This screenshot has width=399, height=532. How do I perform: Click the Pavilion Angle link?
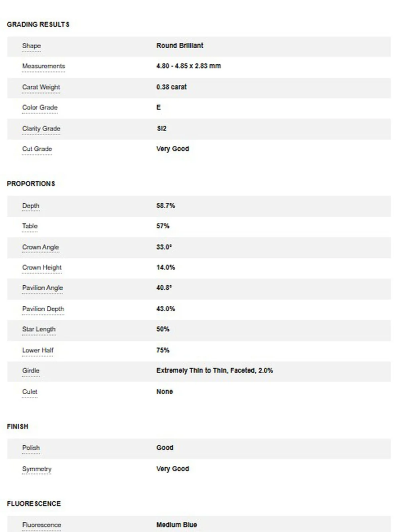(x=42, y=288)
